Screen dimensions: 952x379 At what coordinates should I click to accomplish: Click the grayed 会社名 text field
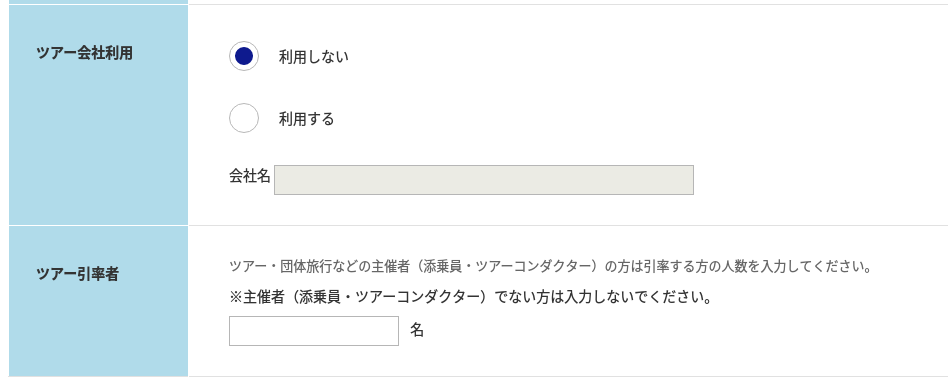484,180
